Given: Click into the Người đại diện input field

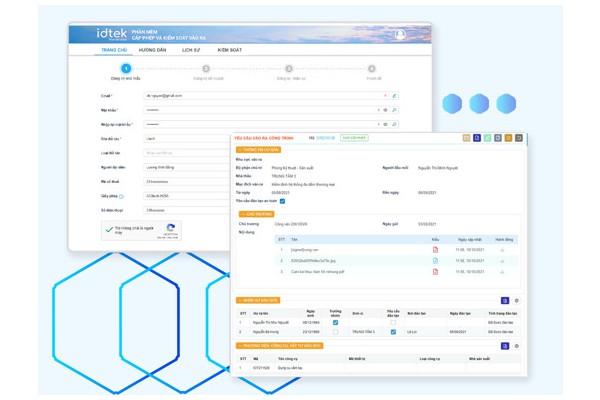Looking at the screenshot, I should pos(188,167).
